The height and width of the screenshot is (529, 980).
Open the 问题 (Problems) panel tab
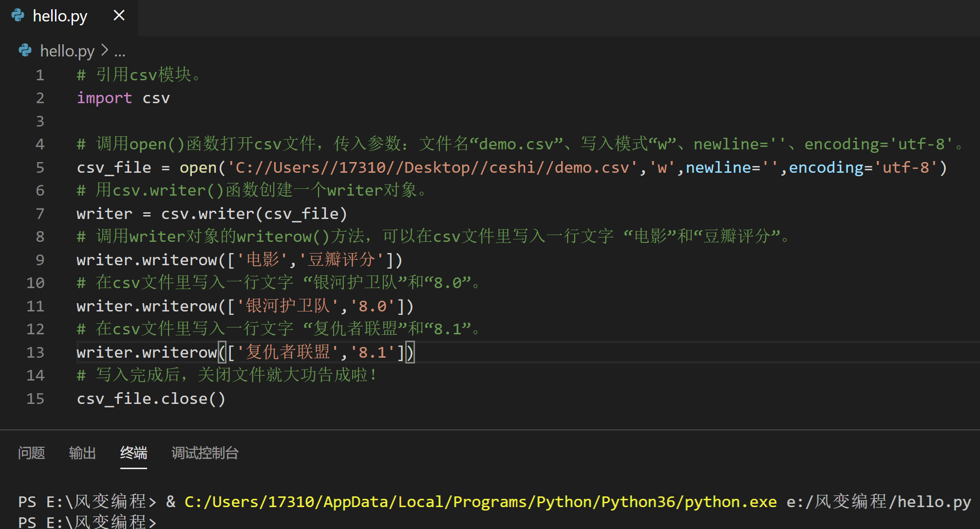31,453
